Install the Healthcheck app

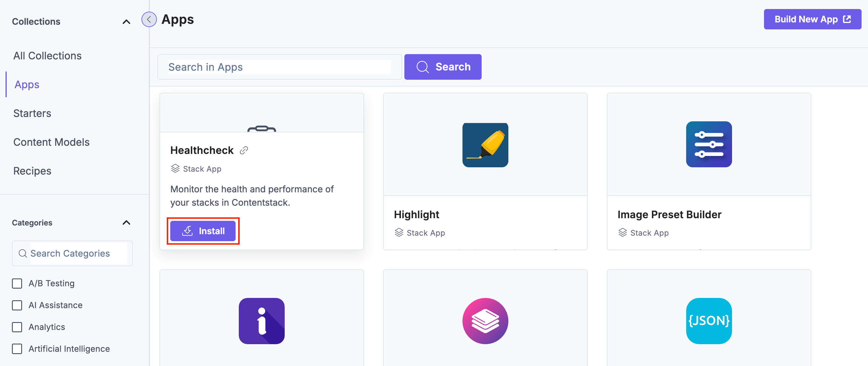203,231
